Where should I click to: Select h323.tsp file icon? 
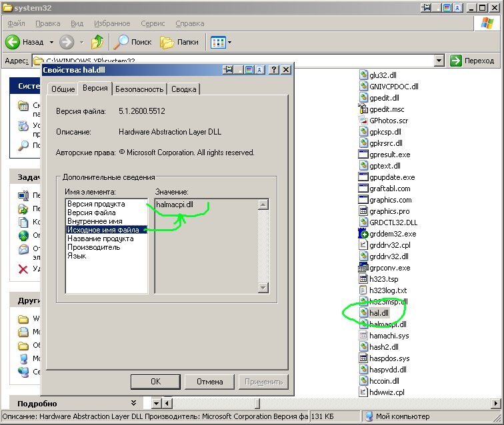[363, 279]
